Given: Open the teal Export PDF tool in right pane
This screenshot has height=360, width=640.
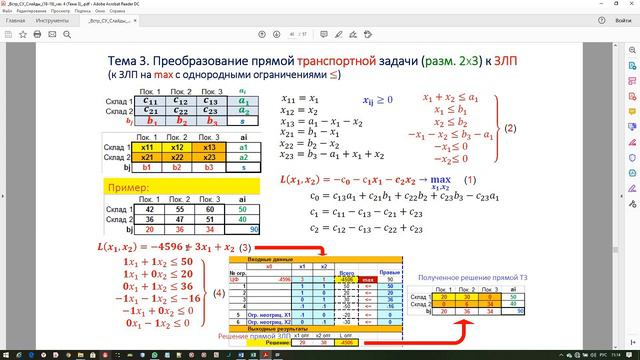Looking at the screenshot, I should pos(632,66).
